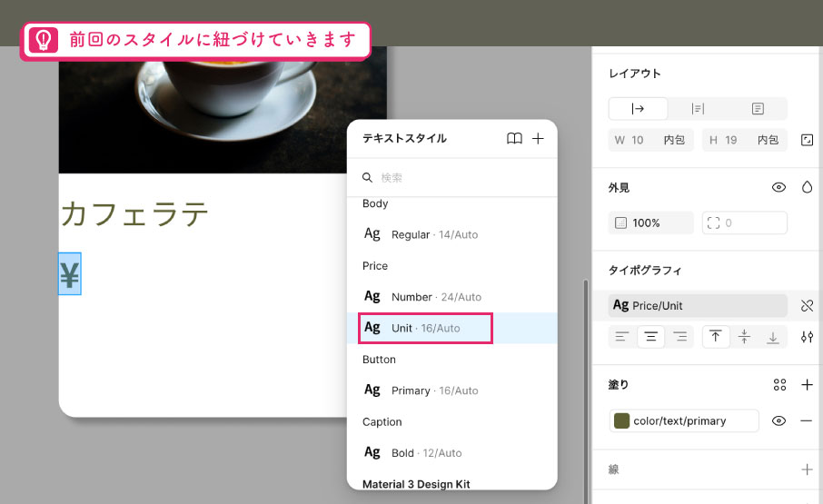Add a new fill with the plus icon
This screenshot has height=504, width=823.
pos(808,385)
